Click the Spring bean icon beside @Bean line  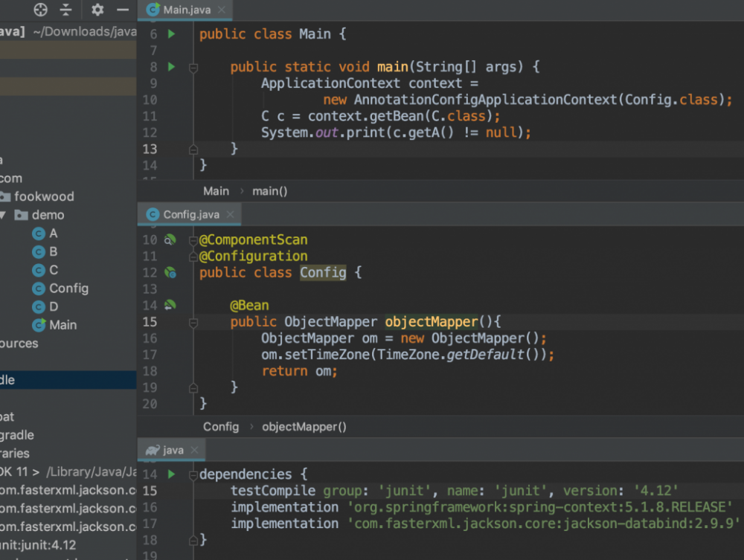[x=170, y=305]
